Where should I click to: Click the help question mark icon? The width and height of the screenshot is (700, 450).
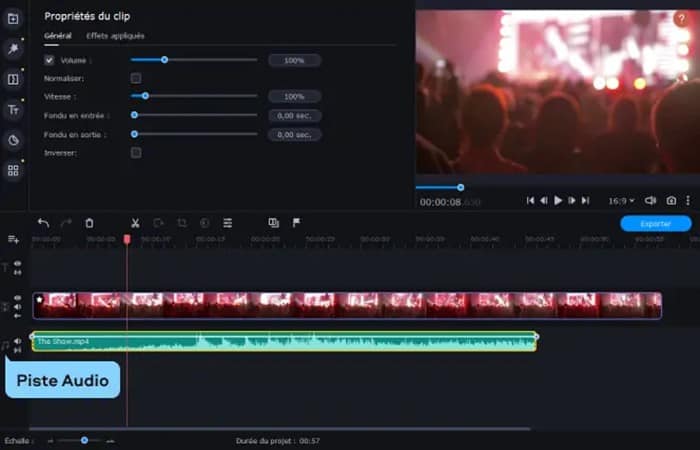[x=681, y=19]
